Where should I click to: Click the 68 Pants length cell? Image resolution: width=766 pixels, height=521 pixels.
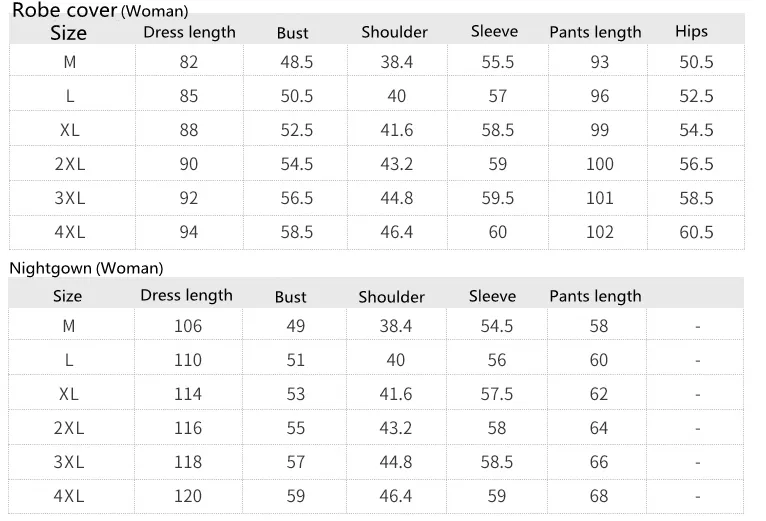[599, 496]
